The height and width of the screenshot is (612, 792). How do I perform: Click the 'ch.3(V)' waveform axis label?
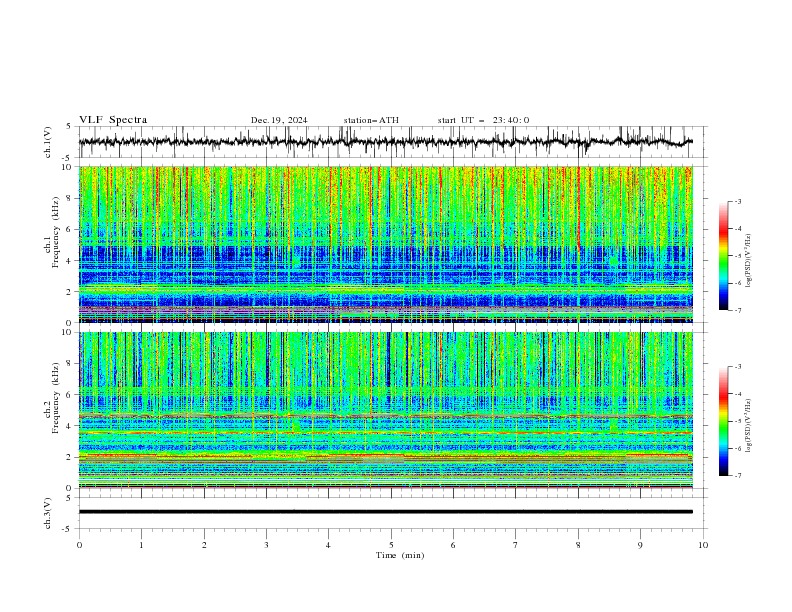point(48,513)
